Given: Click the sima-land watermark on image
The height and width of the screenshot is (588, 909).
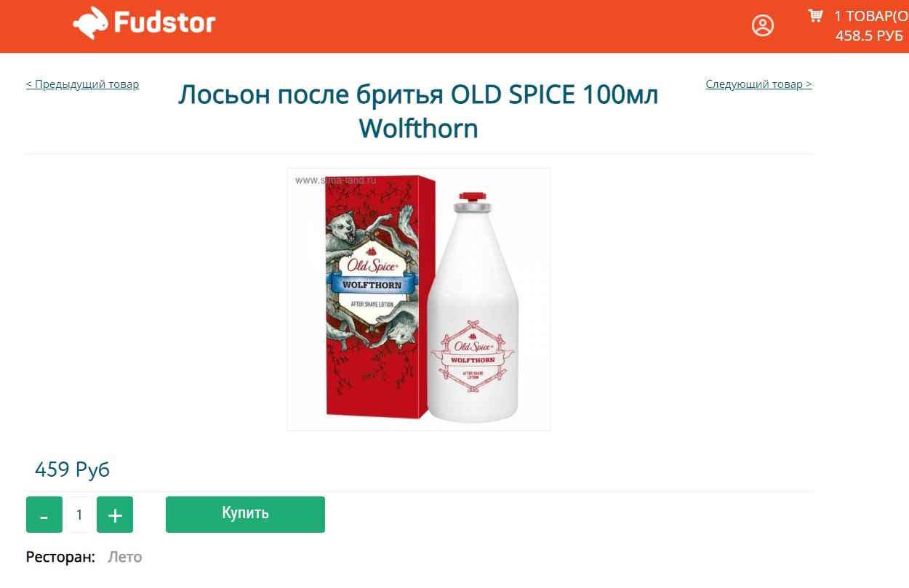Looking at the screenshot, I should (x=335, y=180).
